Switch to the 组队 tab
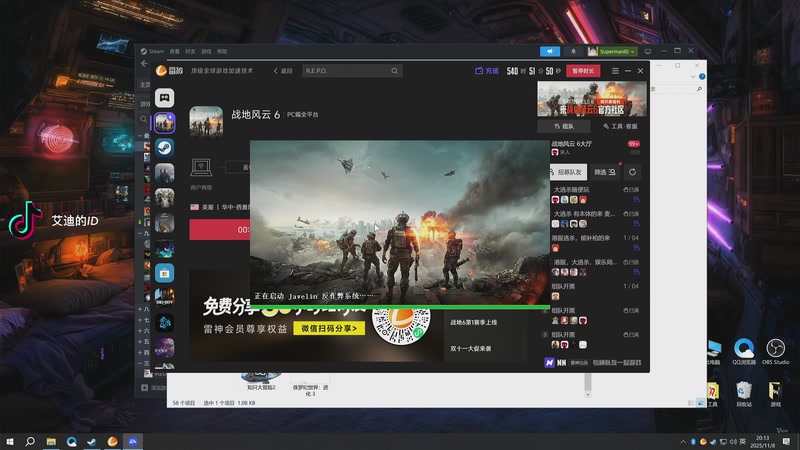Screen dimensions: 800x450 [564, 126]
